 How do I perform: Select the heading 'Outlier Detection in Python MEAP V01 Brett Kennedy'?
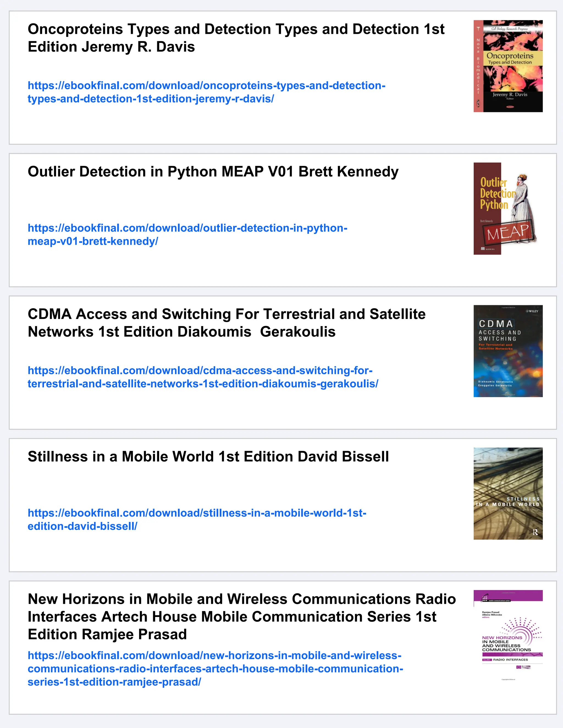[213, 172]
